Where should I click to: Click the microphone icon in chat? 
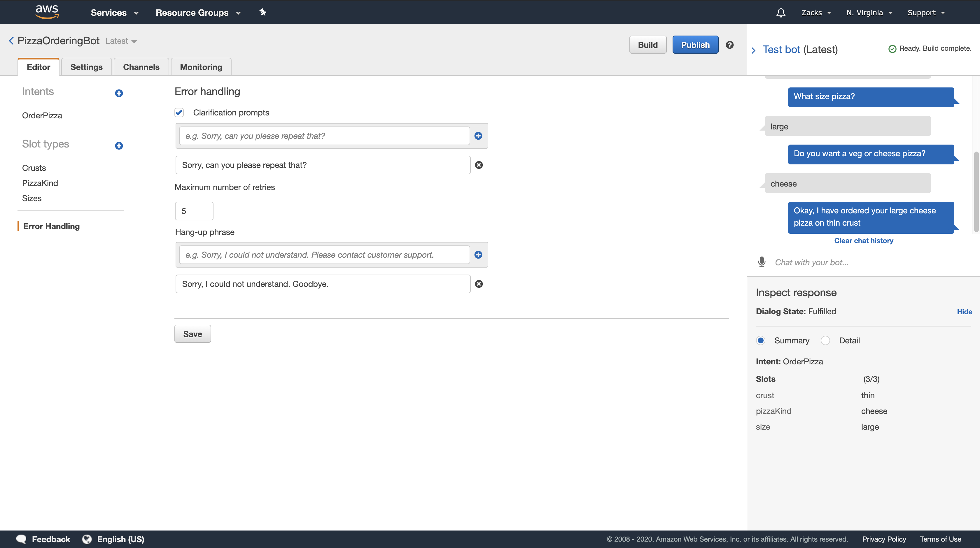tap(762, 262)
